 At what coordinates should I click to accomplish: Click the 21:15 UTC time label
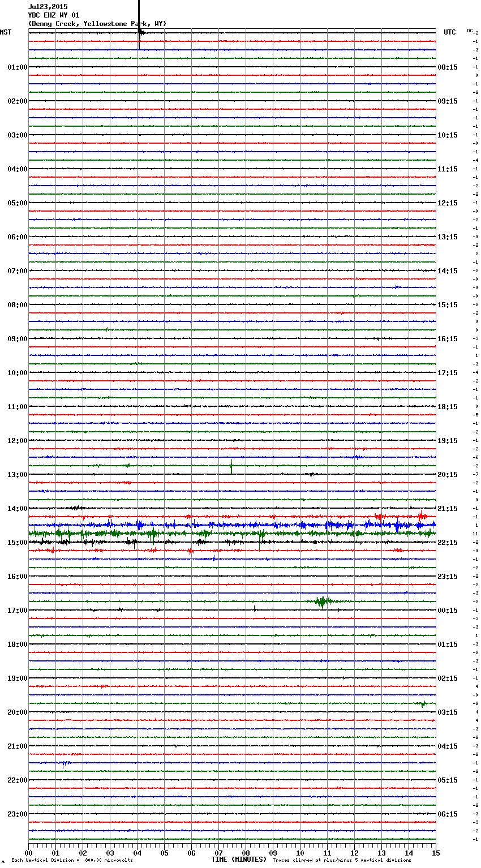[448, 509]
